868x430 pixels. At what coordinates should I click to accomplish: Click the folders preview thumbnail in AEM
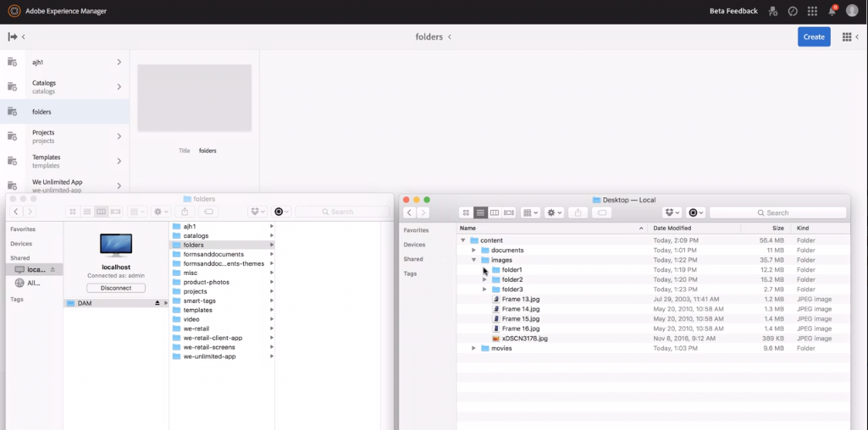(x=194, y=98)
